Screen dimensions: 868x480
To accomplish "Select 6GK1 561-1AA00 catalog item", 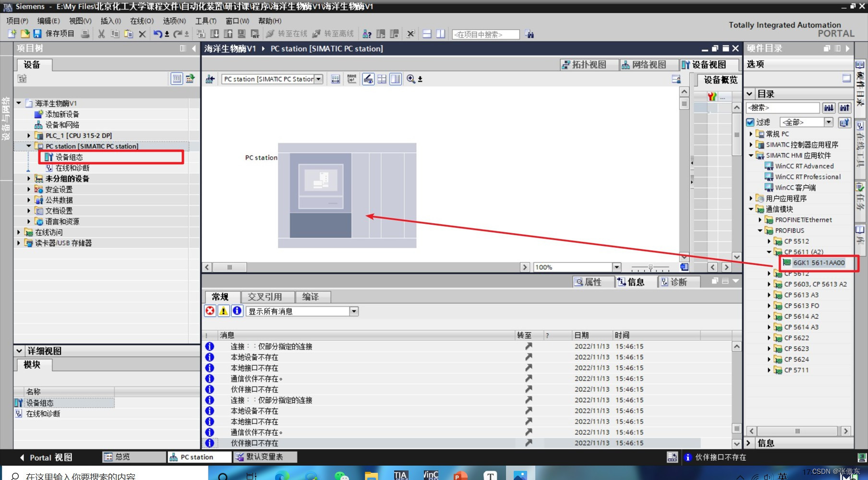I will pos(819,263).
